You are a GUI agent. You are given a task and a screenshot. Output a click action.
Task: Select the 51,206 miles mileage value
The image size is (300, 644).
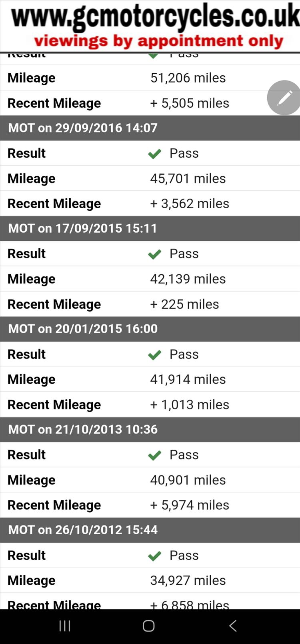[x=188, y=78]
